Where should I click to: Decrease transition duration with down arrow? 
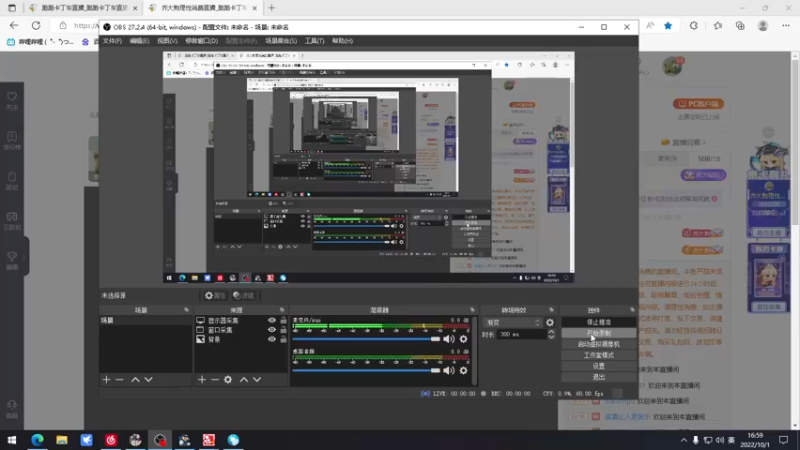pyautogui.click(x=551, y=337)
